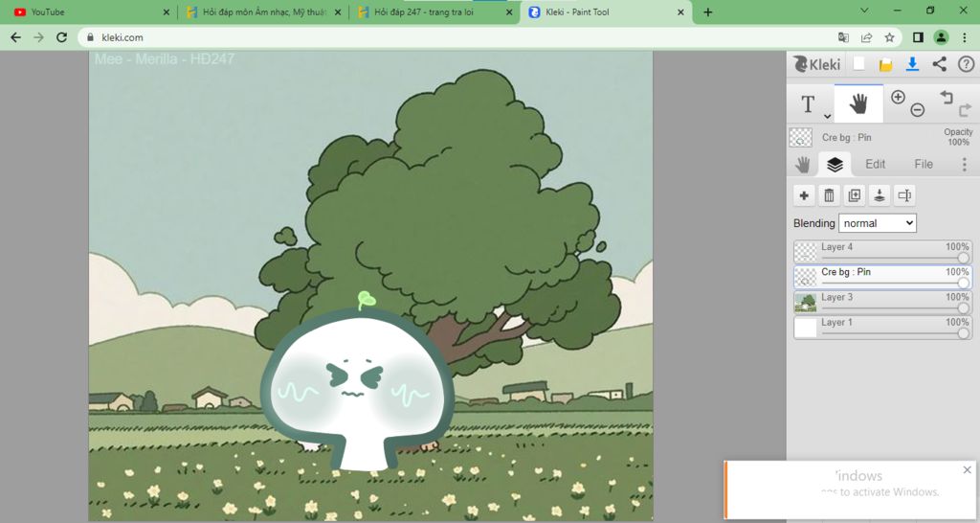Viewport: 980px width, 523px height.
Task: Click Layer 3 tree thumbnail
Action: tap(805, 302)
